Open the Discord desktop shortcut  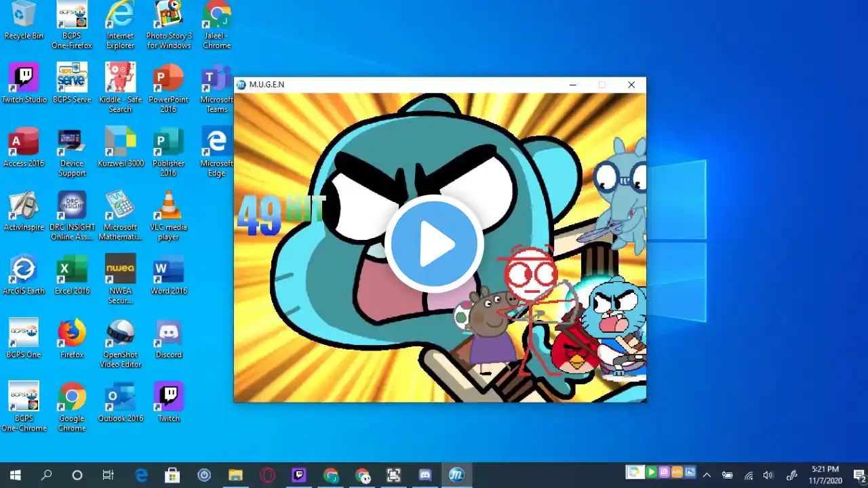point(168,338)
